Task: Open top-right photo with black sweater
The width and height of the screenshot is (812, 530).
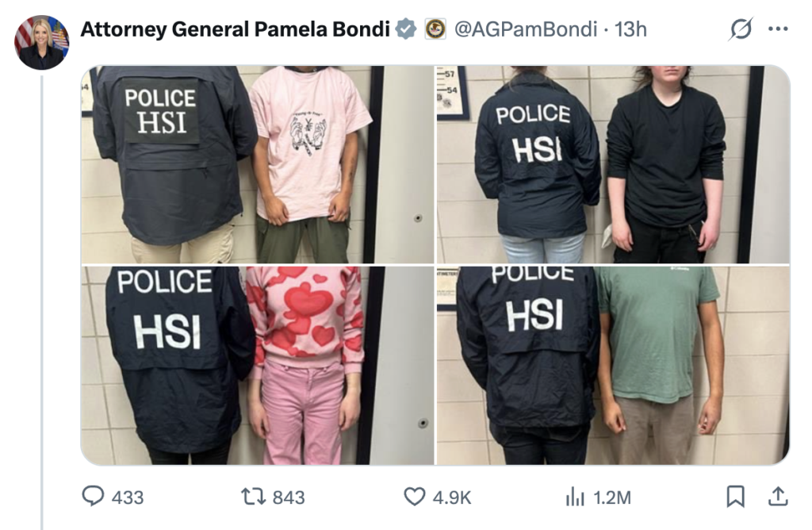Action: coord(613,164)
